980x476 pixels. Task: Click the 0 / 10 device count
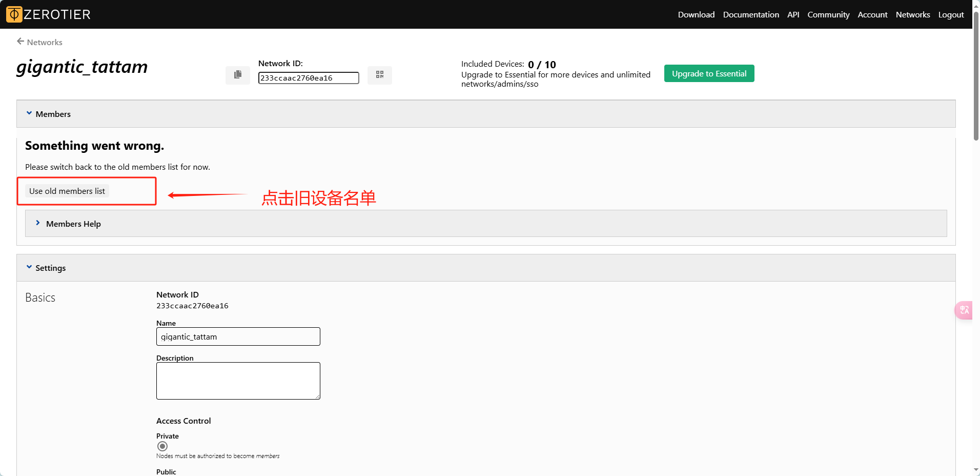pos(542,65)
